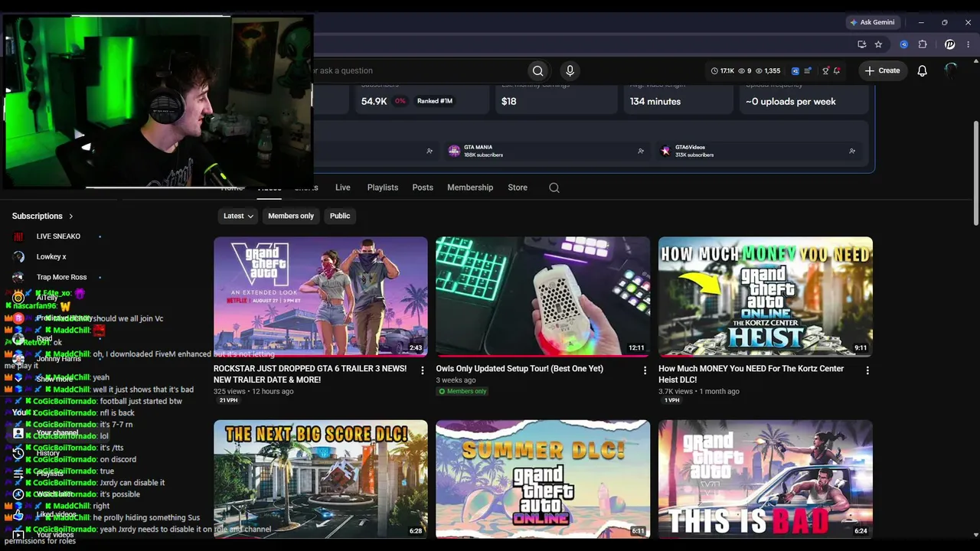Click the Create button

(882, 70)
